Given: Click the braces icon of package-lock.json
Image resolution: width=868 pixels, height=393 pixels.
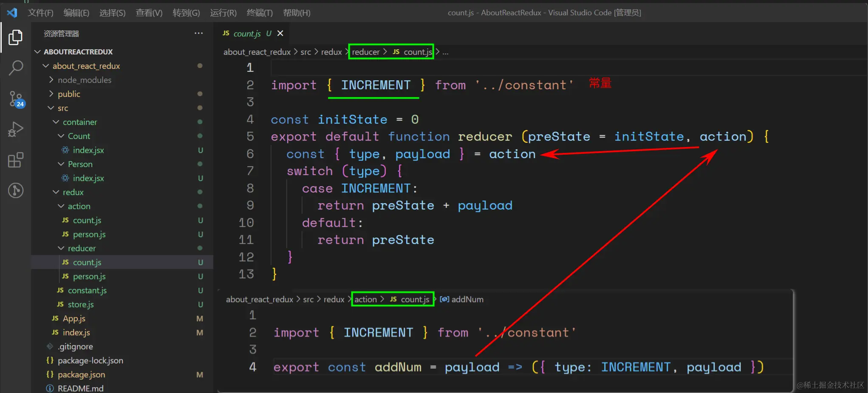Looking at the screenshot, I should tap(50, 360).
